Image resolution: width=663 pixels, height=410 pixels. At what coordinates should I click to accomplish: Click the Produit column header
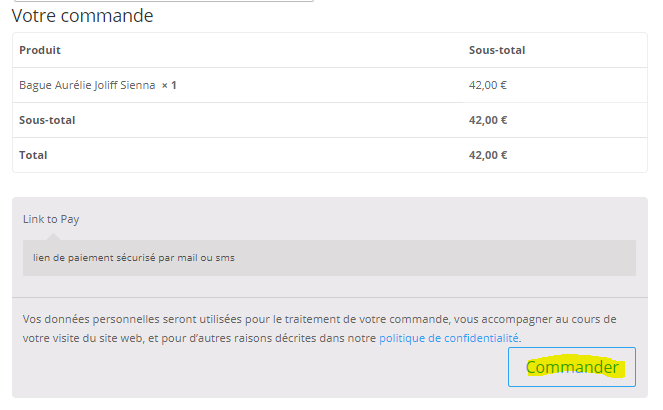[40, 50]
